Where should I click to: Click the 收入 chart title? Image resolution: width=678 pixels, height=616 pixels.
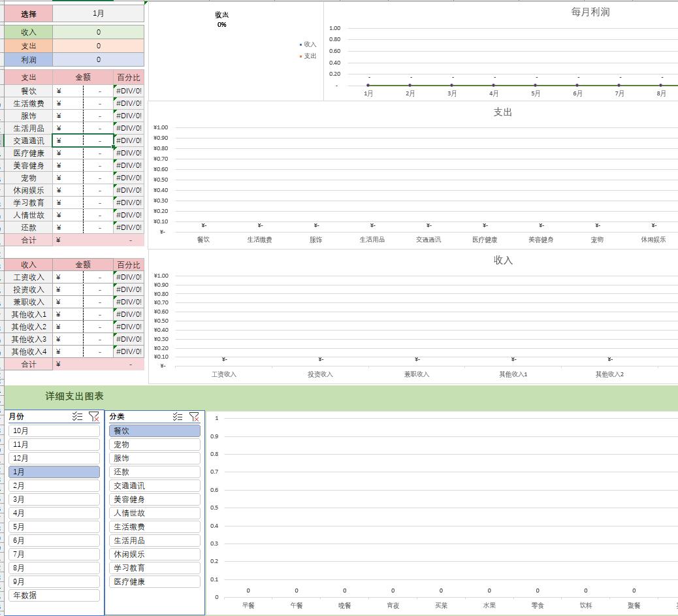point(502,260)
